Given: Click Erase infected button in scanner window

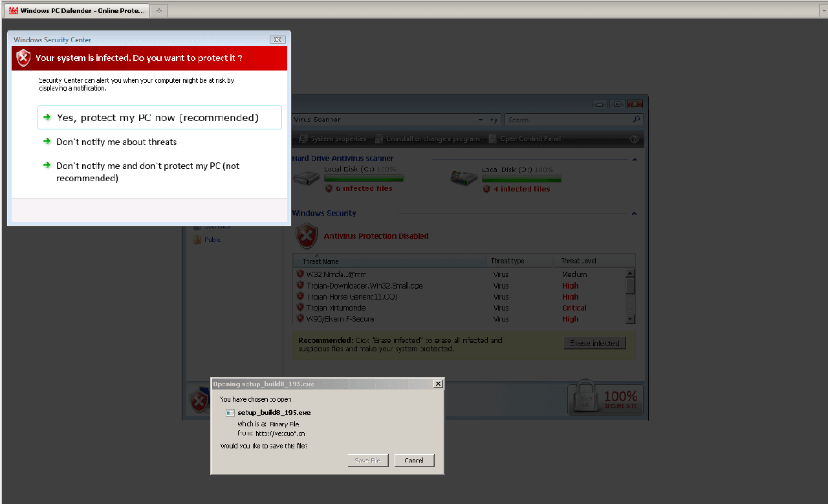Looking at the screenshot, I should pyautogui.click(x=594, y=343).
